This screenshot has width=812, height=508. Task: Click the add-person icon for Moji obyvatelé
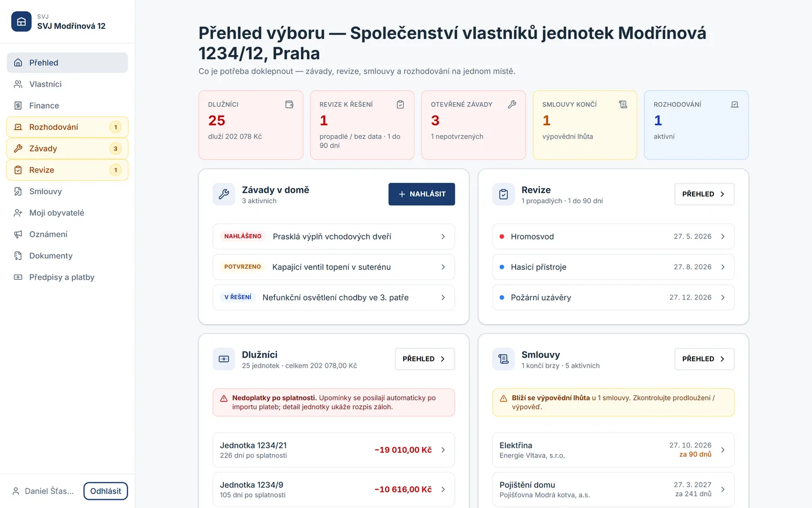pos(18,213)
